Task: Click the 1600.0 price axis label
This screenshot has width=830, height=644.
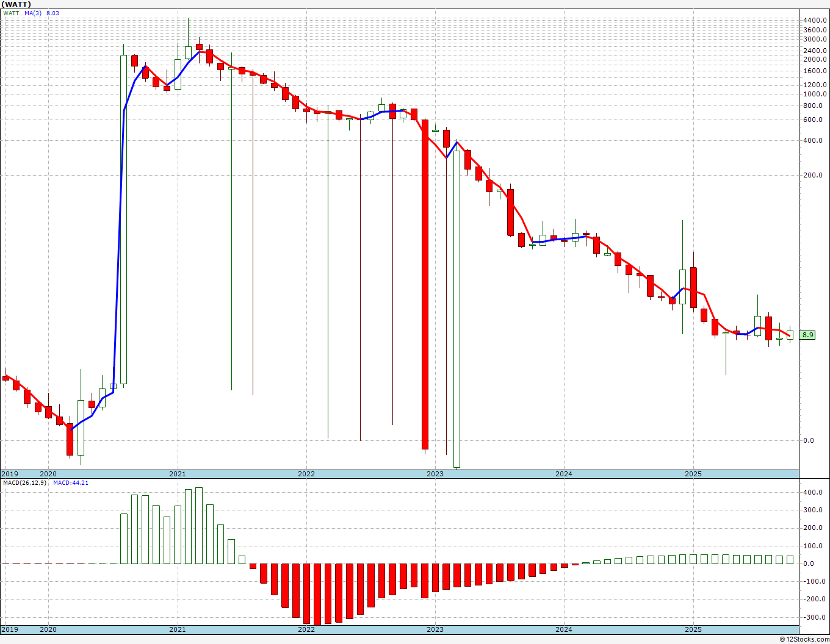Action: tap(815, 71)
